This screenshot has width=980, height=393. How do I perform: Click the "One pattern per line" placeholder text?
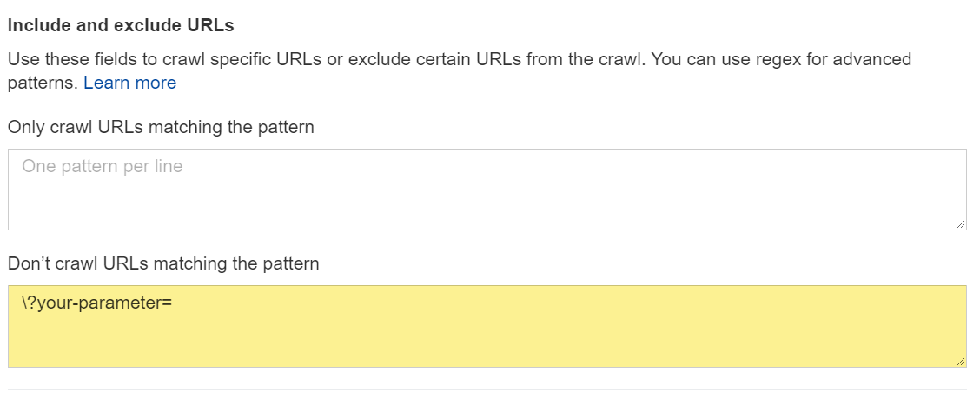103,166
